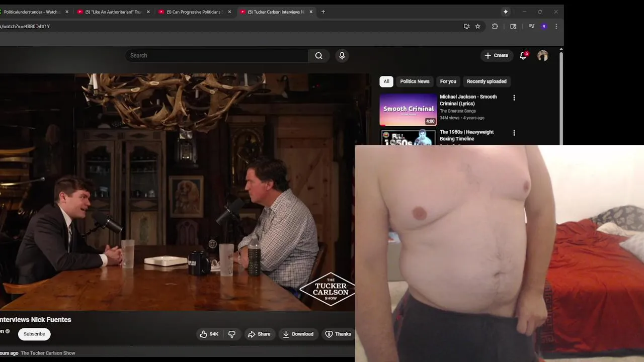This screenshot has height=362, width=644.
Task: Open Smooth Criminal video thumbnail
Action: coord(408,109)
